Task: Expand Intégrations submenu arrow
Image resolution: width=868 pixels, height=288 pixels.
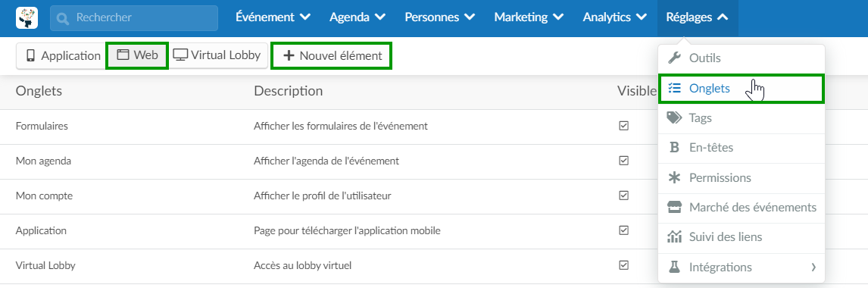Action: 813,267
